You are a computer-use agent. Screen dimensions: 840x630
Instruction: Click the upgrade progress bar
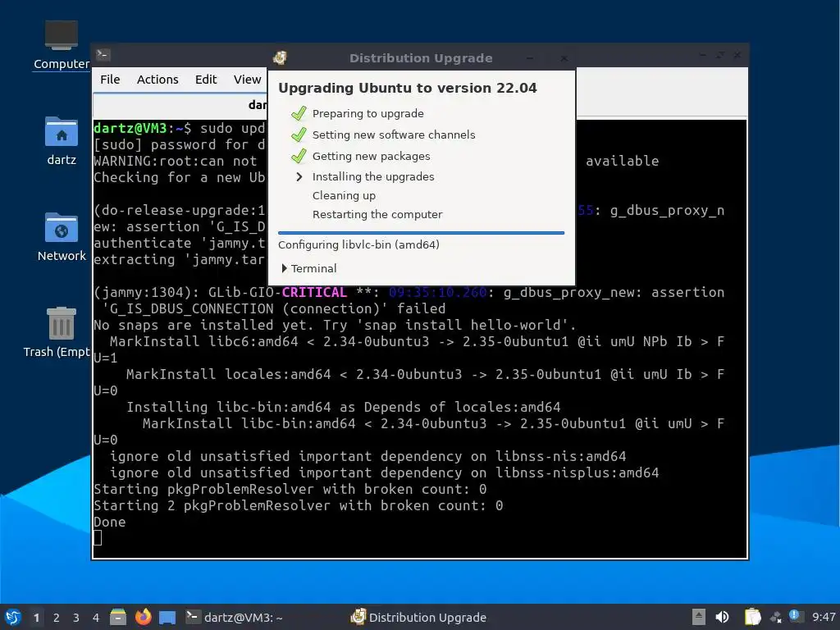[421, 233]
